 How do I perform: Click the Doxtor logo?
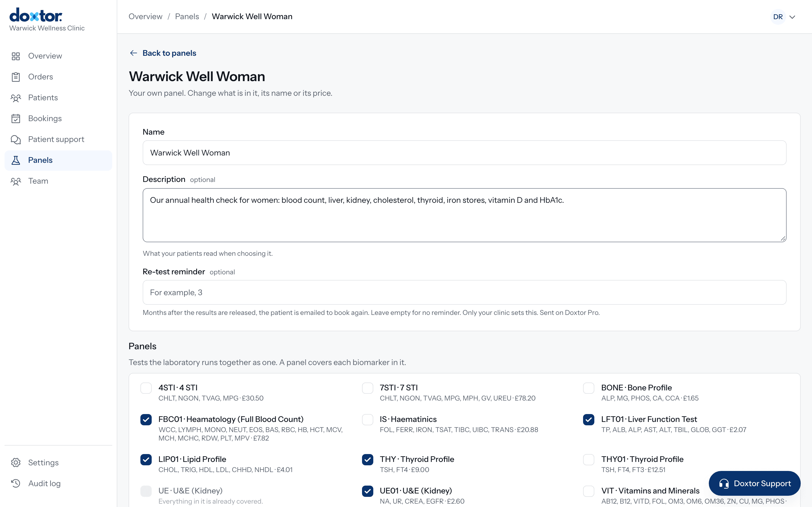[x=36, y=15]
